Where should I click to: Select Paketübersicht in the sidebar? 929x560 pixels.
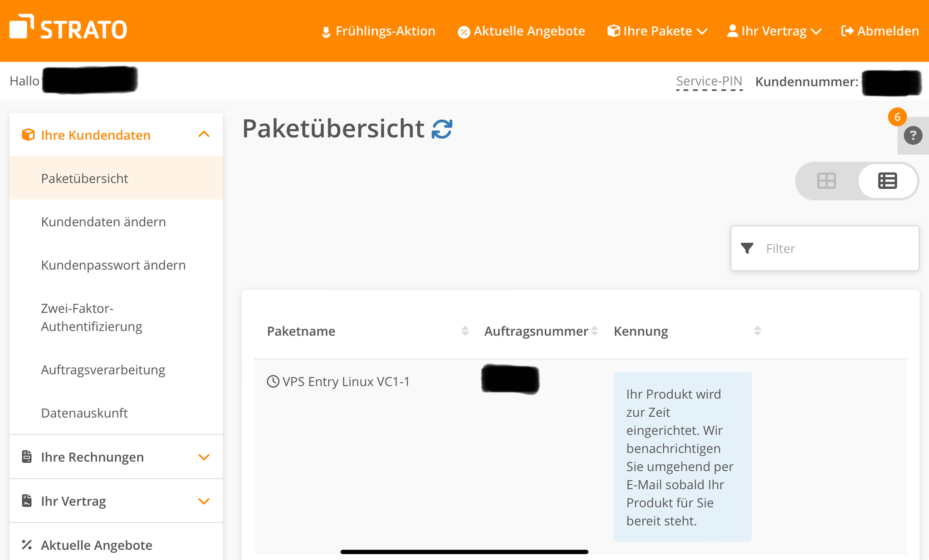[116, 178]
